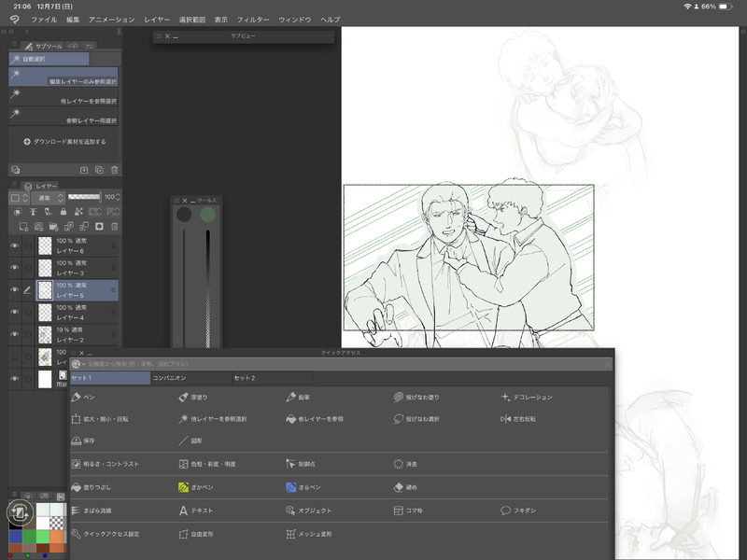Expand the Quick Access search options dropdown
Viewport: 747px width, 560px height.
[x=78, y=363]
